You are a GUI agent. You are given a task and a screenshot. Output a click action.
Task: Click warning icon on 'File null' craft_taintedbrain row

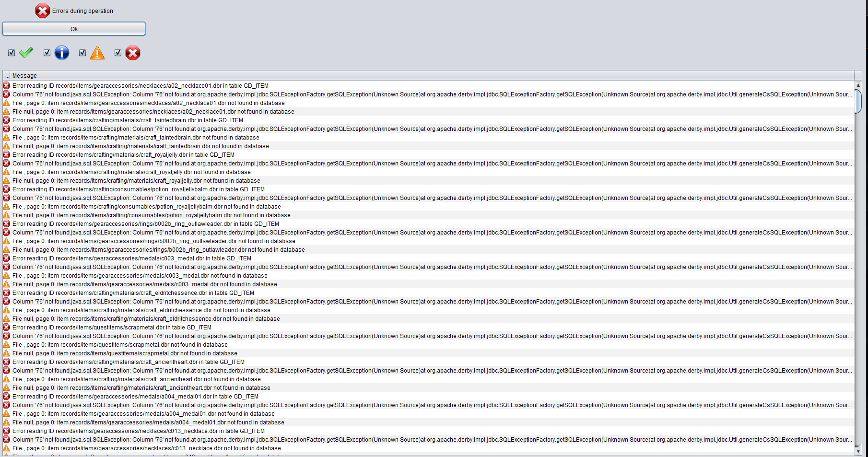coord(7,146)
